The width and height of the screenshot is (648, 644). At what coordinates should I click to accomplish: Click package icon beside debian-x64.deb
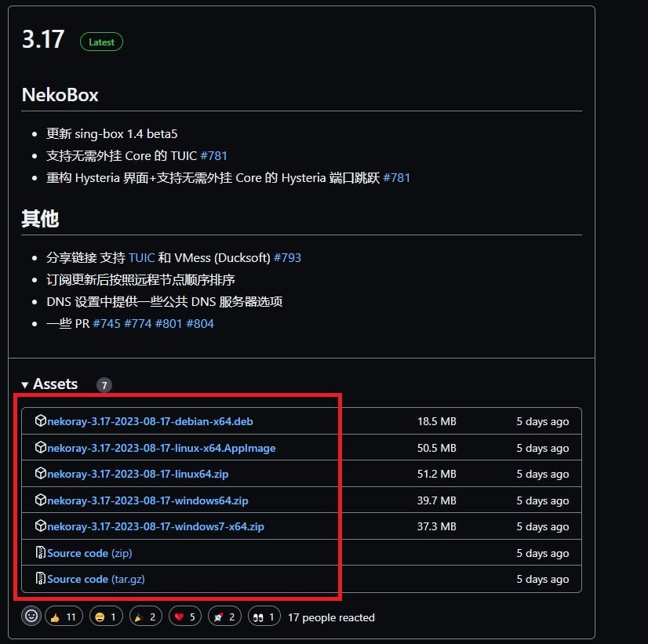point(41,420)
